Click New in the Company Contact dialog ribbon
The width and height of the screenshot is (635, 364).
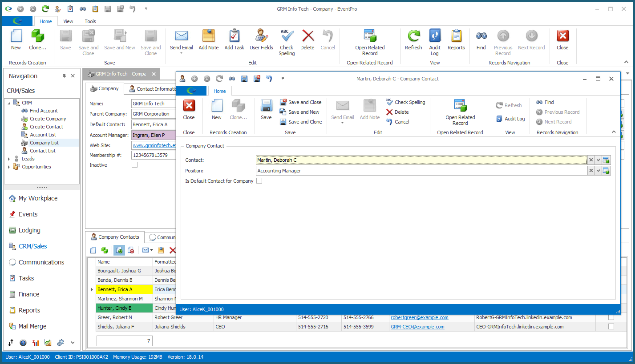(x=217, y=110)
